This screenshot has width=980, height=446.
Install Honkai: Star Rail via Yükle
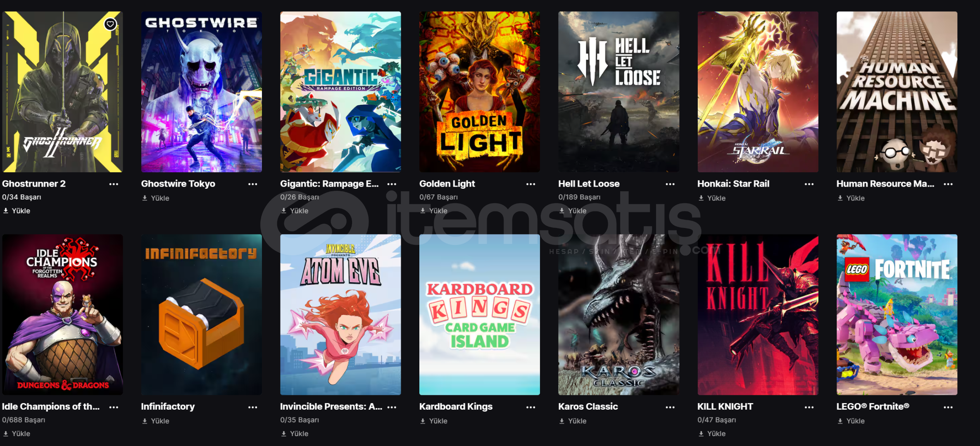point(712,198)
